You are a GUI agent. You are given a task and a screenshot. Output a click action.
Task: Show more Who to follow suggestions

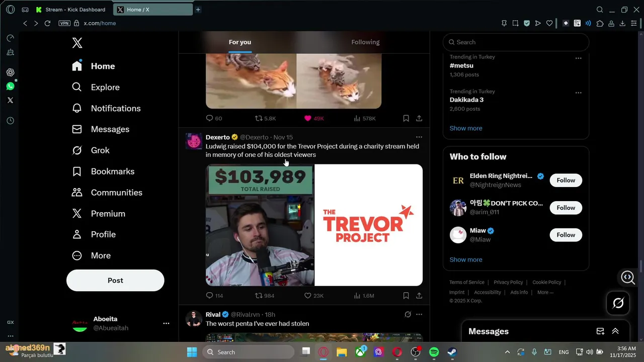pos(466,259)
